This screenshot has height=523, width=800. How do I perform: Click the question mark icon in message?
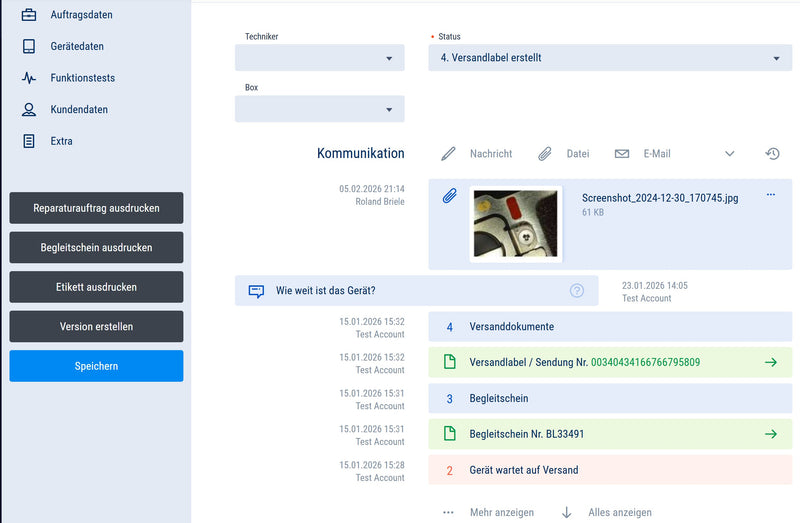click(577, 291)
